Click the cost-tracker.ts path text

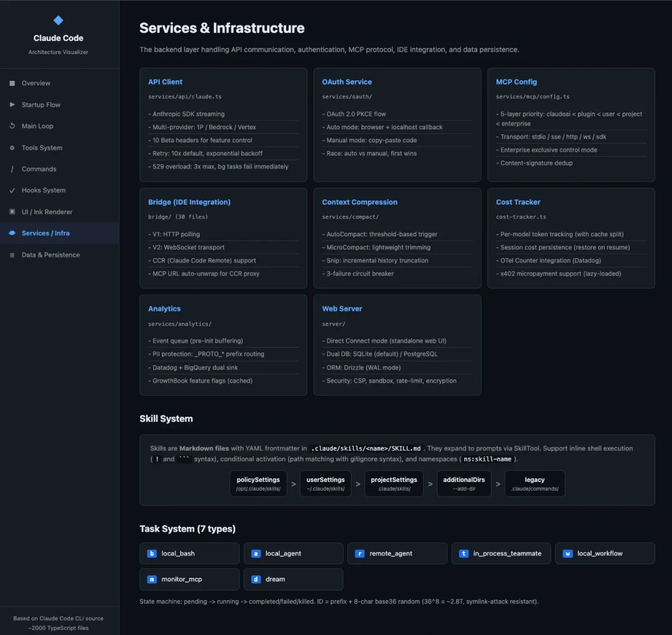tap(521, 217)
